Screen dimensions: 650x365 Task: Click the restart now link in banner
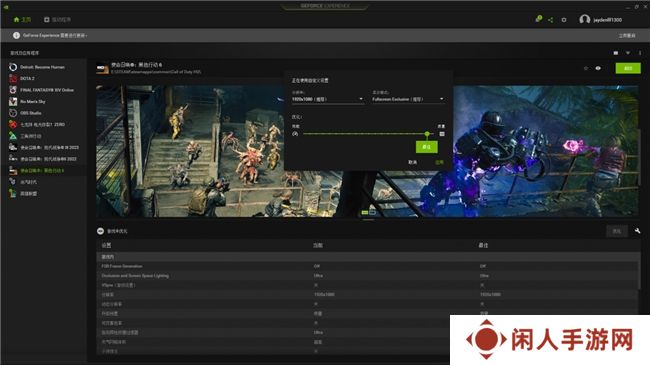(x=627, y=36)
